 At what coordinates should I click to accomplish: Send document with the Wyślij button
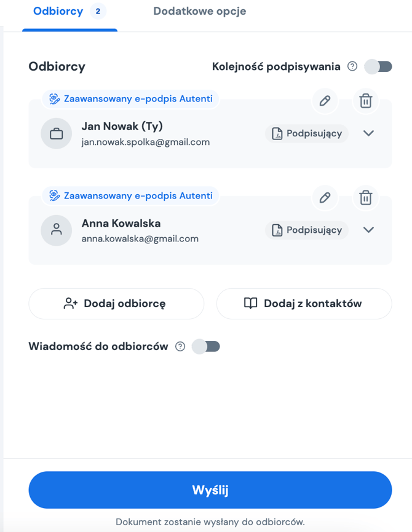pyautogui.click(x=210, y=490)
